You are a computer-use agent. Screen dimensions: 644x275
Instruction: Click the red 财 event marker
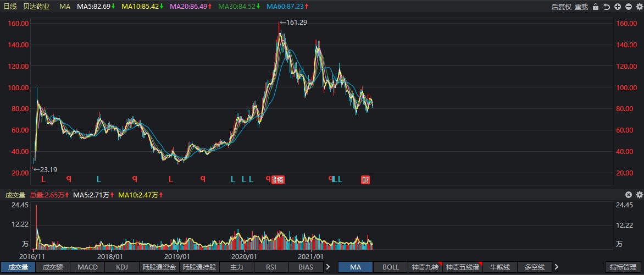click(365, 179)
